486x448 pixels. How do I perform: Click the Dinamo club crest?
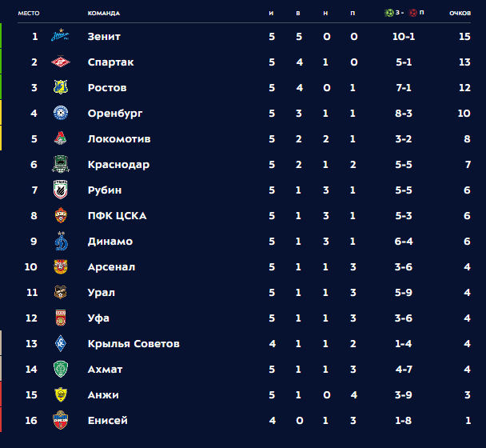60,242
